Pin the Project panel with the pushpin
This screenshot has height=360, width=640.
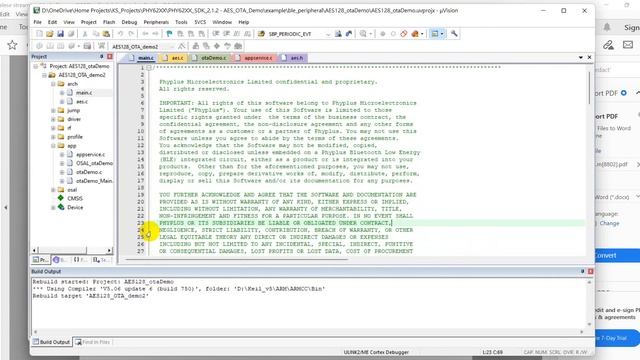(x=101, y=56)
